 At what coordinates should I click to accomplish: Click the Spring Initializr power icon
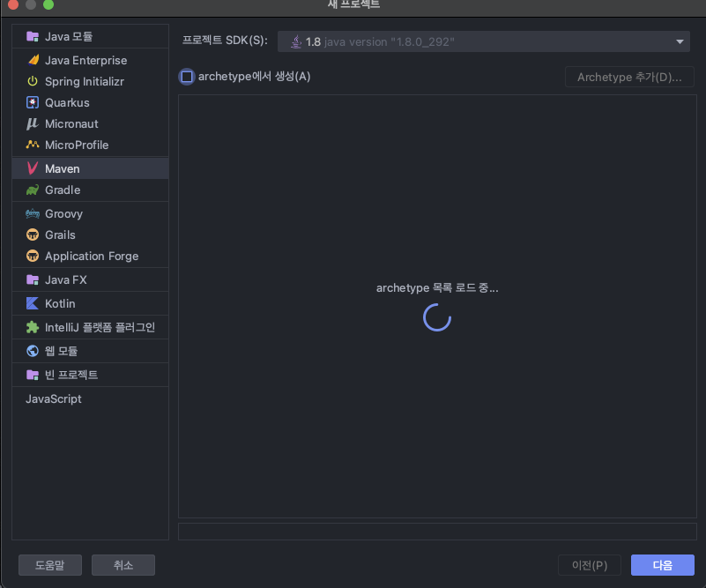click(x=33, y=81)
